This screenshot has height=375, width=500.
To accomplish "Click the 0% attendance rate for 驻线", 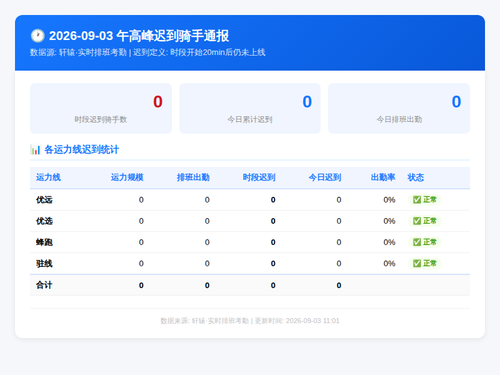I will tap(389, 263).
